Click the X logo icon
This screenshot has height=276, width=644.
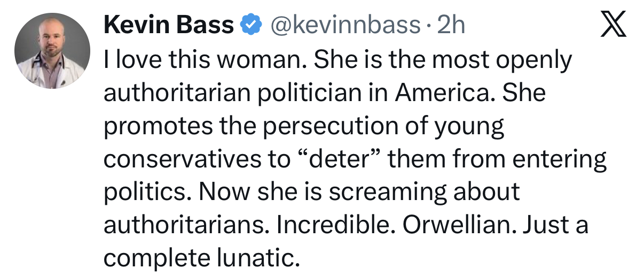(x=614, y=25)
